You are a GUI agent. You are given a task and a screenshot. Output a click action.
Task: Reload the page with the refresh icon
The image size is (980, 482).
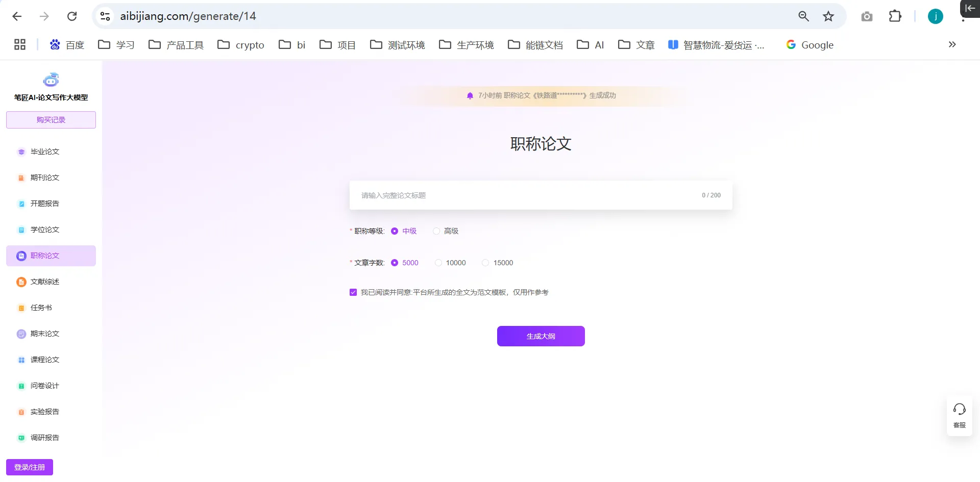pyautogui.click(x=72, y=16)
